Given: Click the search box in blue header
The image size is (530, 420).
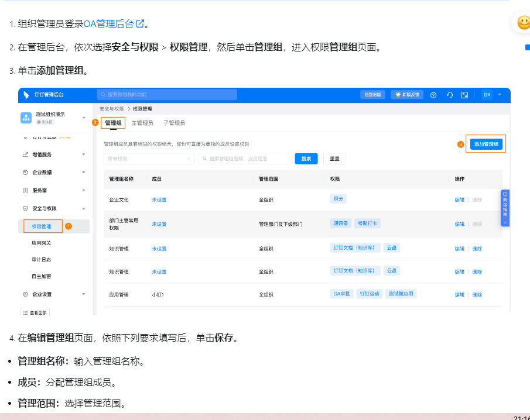Looking at the screenshot, I should (x=167, y=95).
